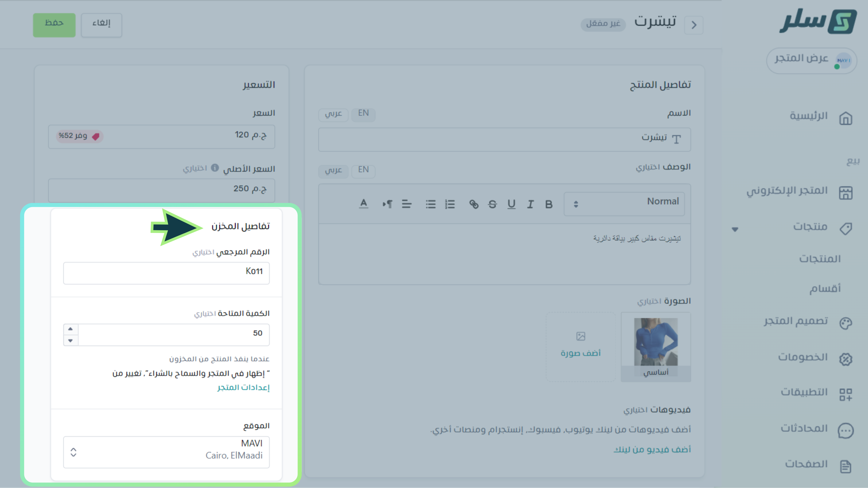Screen dimensions: 868x488
Task: Apply strikethrough formatting
Action: click(x=492, y=204)
